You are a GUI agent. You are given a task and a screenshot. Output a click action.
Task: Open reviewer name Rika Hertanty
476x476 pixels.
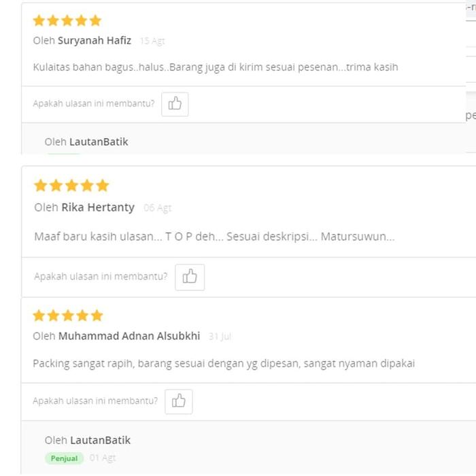[98, 207]
